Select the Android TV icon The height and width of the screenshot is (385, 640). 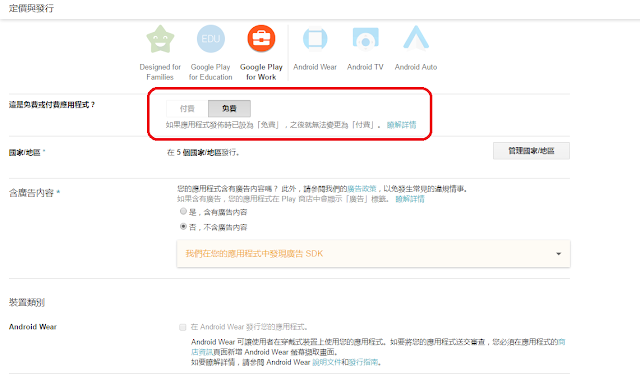pyautogui.click(x=365, y=39)
